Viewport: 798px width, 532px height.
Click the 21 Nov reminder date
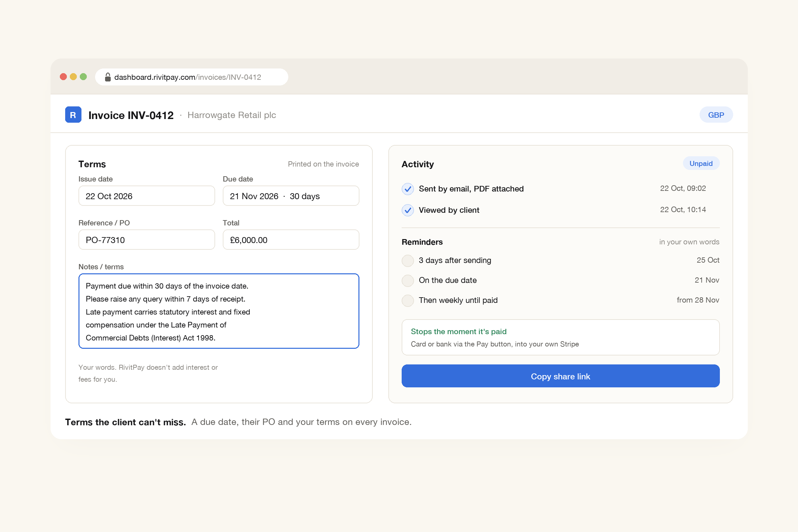[707, 280]
